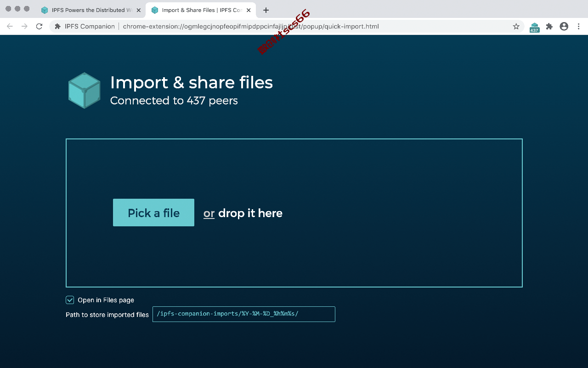Open the Extensions puzzle menu
The image size is (588, 368).
tap(549, 26)
